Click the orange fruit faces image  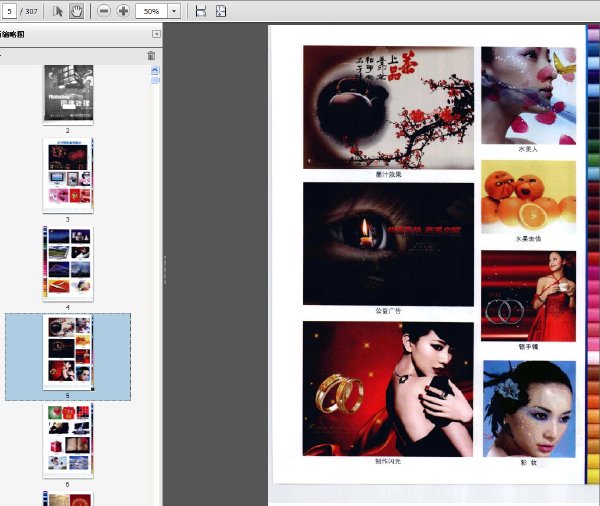click(x=528, y=197)
